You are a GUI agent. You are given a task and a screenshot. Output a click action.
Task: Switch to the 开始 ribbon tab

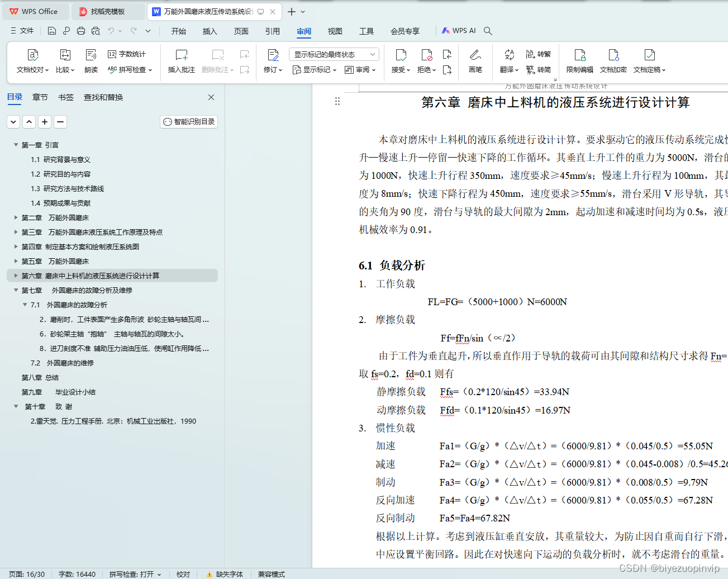[x=179, y=31]
